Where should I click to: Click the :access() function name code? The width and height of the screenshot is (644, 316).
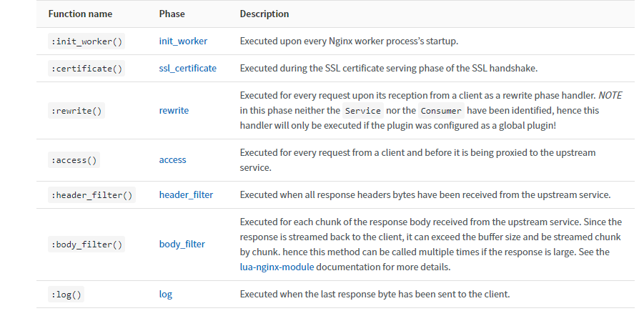click(74, 160)
